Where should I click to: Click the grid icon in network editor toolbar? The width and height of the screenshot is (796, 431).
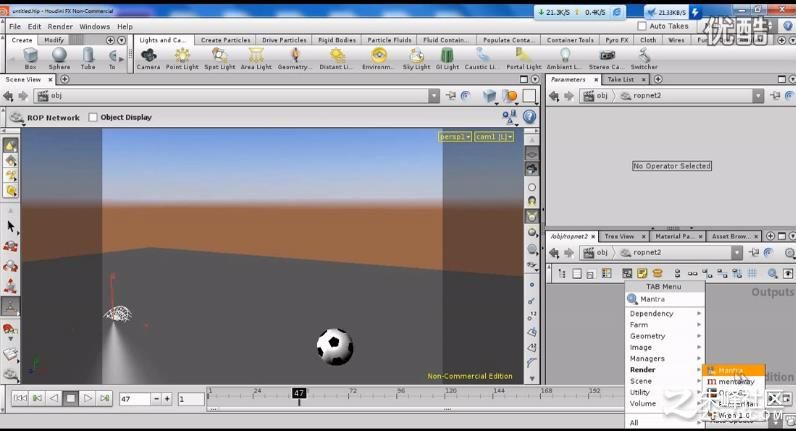click(x=752, y=274)
